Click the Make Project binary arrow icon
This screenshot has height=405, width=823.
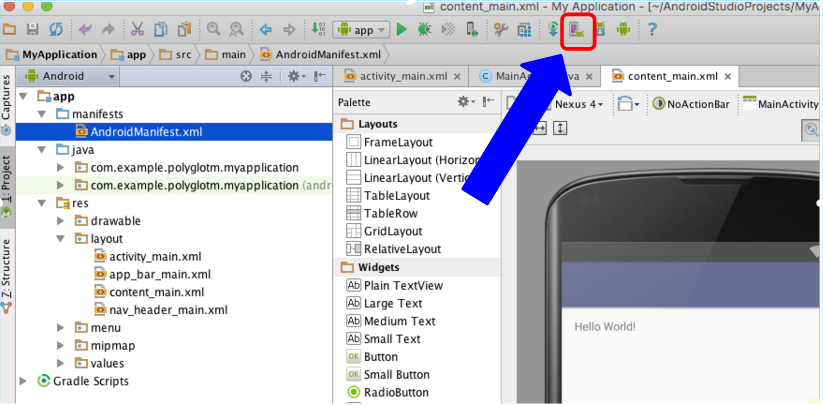318,29
